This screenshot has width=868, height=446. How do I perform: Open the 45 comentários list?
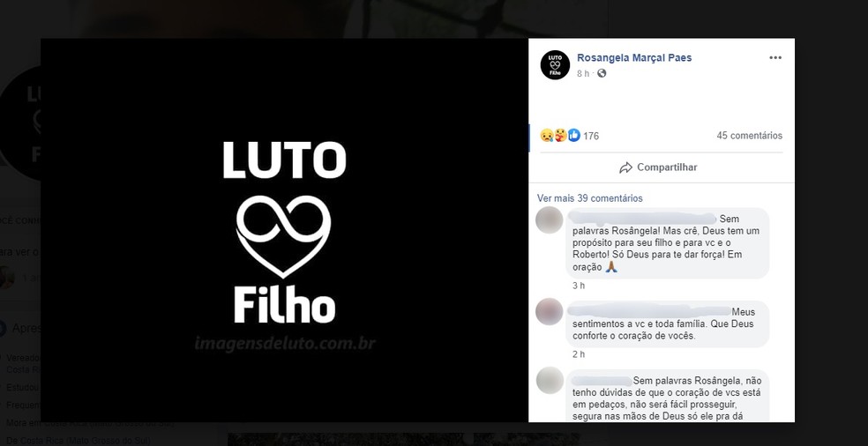pyautogui.click(x=750, y=136)
